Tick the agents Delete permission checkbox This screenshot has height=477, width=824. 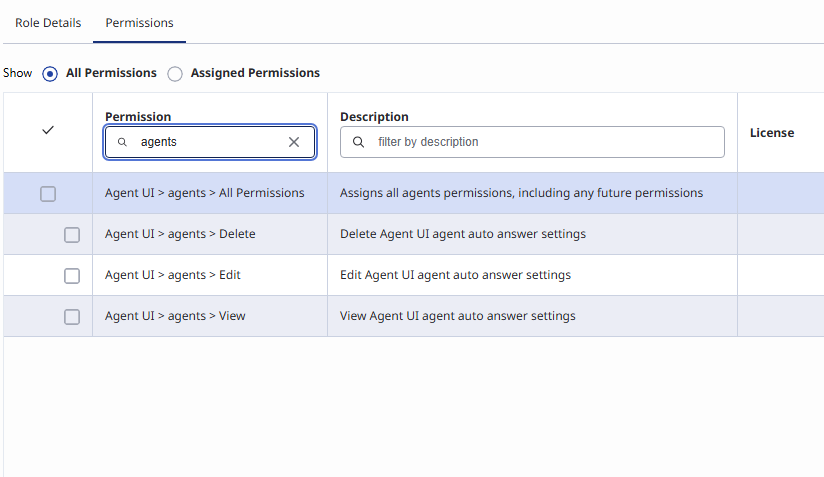click(x=72, y=235)
